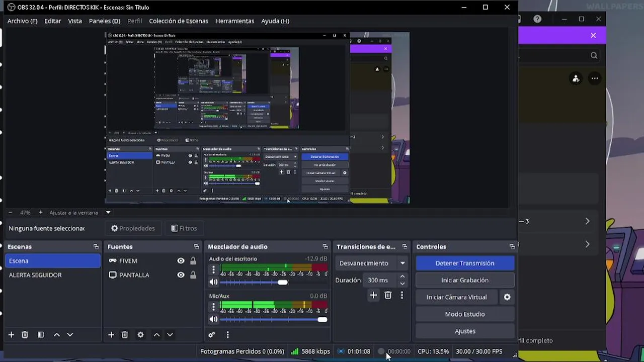Pop out the Controles dock icon
Screen dimensions: 644x362
click(x=512, y=247)
